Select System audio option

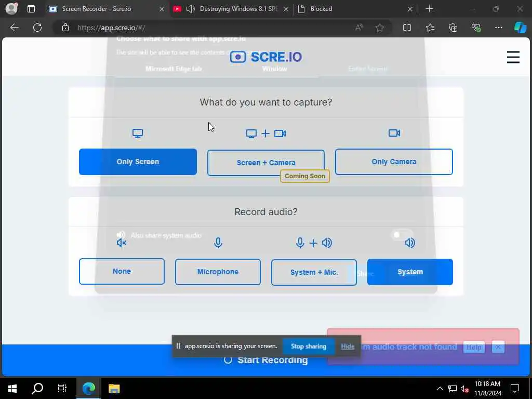410,272
